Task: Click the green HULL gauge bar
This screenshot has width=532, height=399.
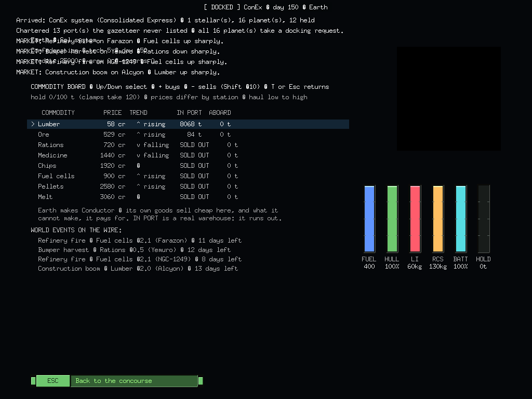Action: click(392, 219)
